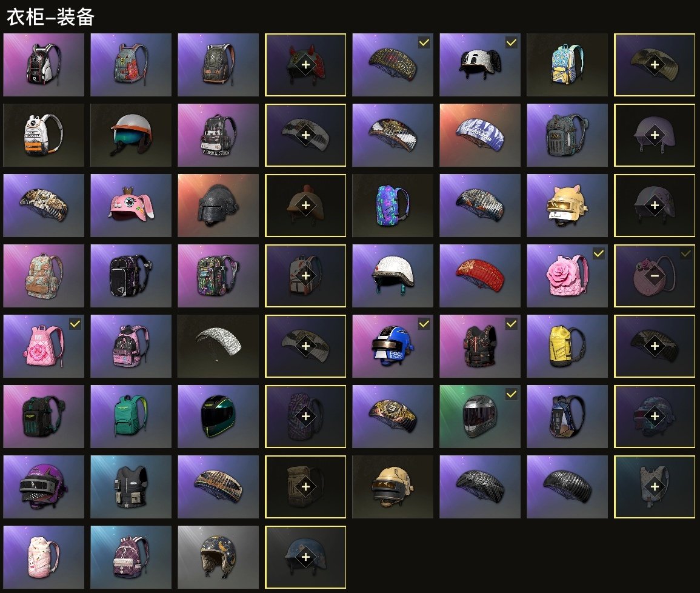Select the red parachute item

(480, 275)
